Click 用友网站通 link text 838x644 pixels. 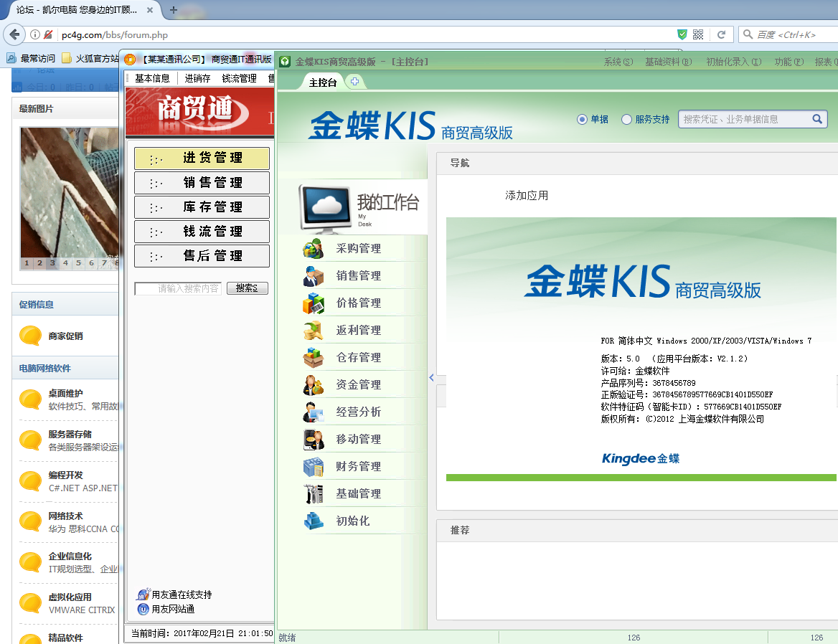point(173,610)
